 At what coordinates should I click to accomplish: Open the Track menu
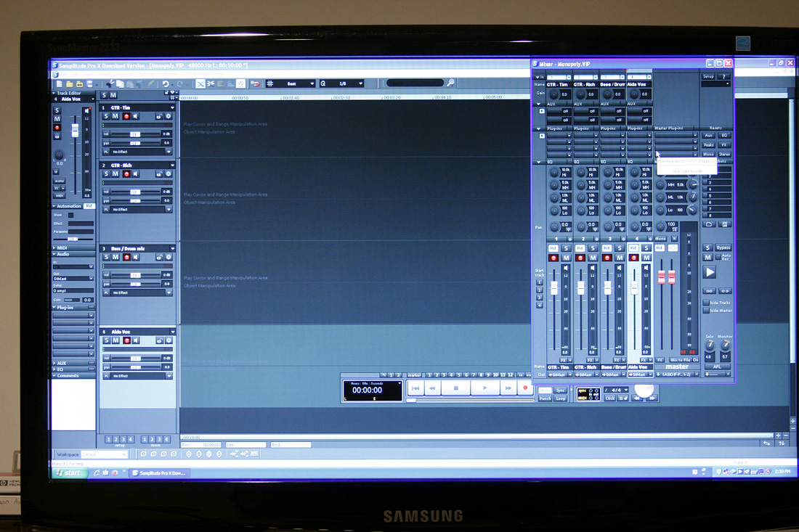coord(88,74)
